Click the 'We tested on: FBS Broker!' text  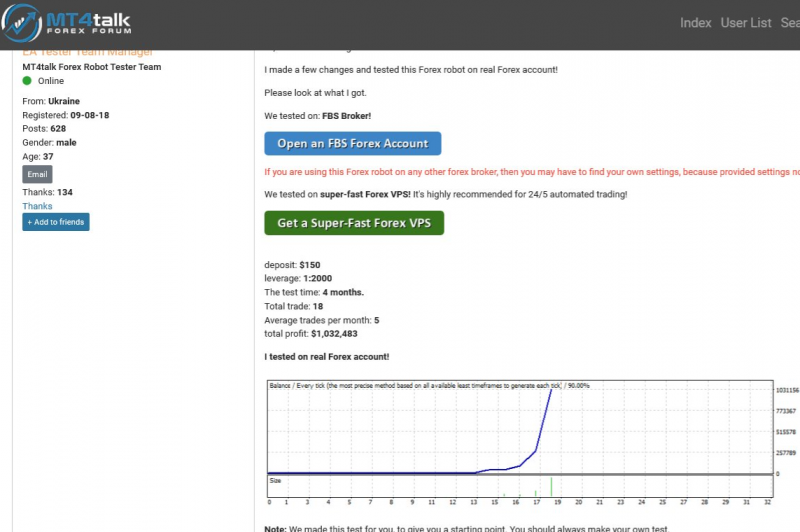coord(317,116)
